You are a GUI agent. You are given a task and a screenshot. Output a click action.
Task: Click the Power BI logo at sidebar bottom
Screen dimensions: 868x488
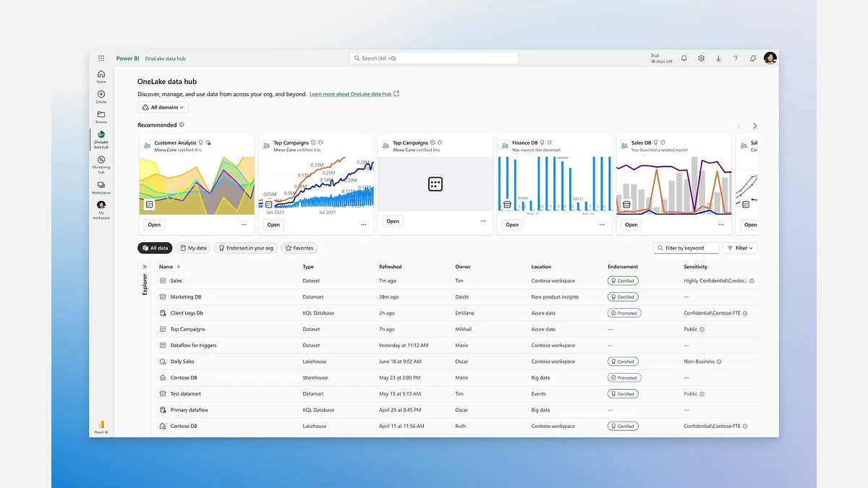101,427
